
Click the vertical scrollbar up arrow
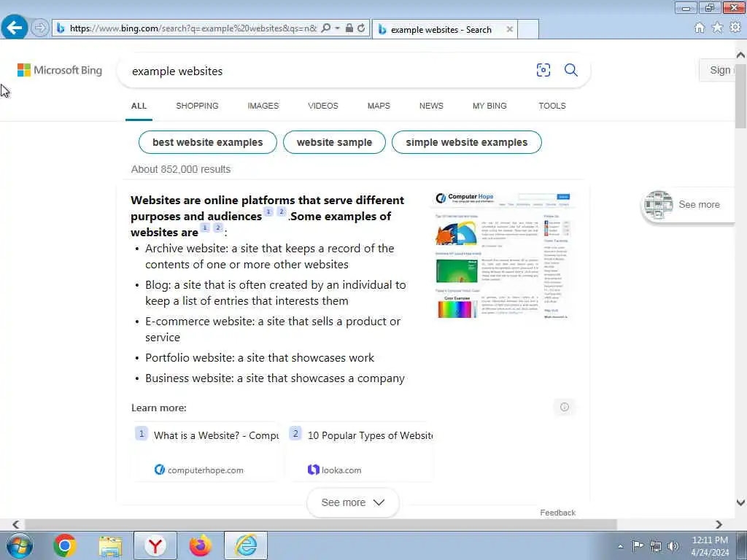(x=740, y=55)
